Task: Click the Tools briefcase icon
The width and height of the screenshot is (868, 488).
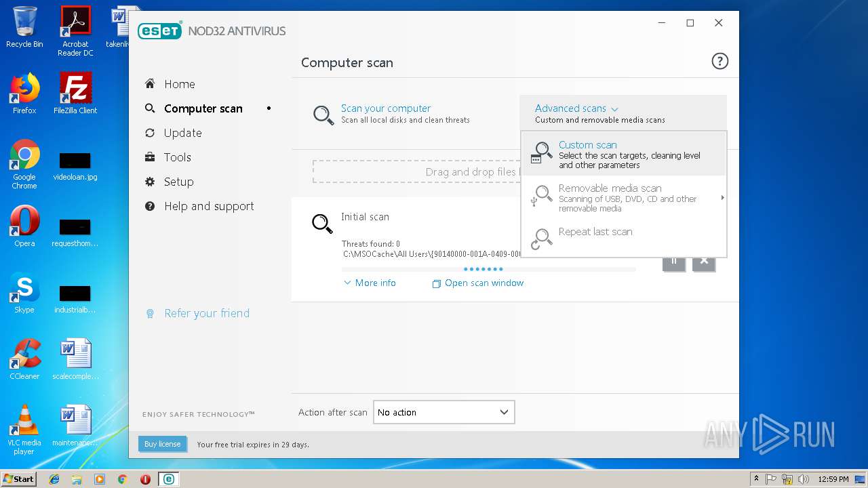Action: click(x=150, y=157)
